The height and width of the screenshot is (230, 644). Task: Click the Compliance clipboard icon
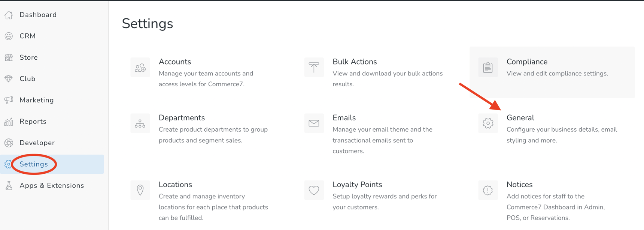tap(488, 68)
